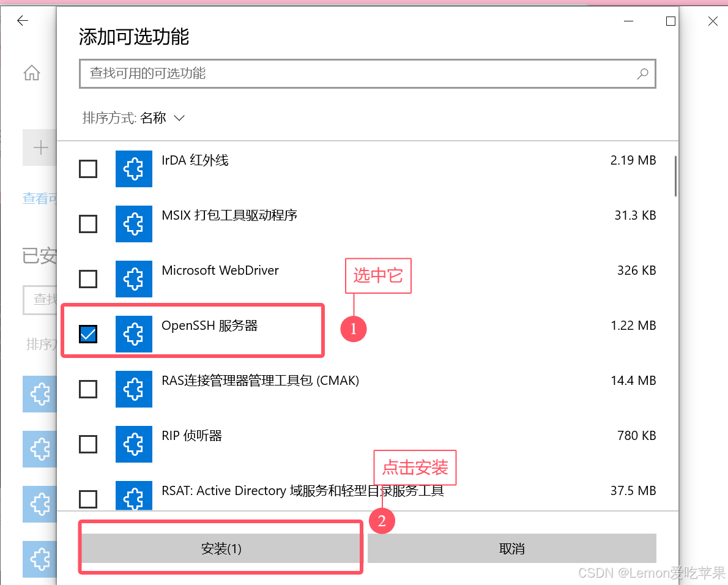Go back using the arrow in Settings window
728x585 pixels.
click(23, 20)
